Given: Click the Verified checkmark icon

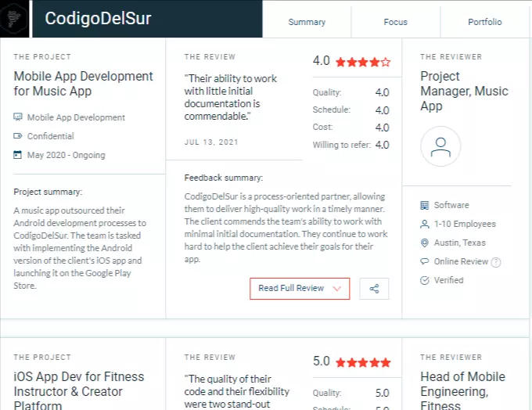Looking at the screenshot, I should [x=425, y=280].
